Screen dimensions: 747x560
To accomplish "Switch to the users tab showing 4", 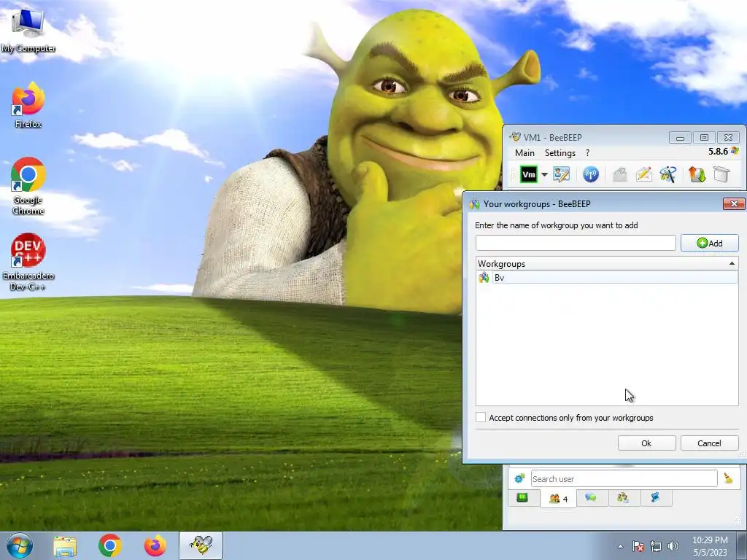I will [x=558, y=499].
